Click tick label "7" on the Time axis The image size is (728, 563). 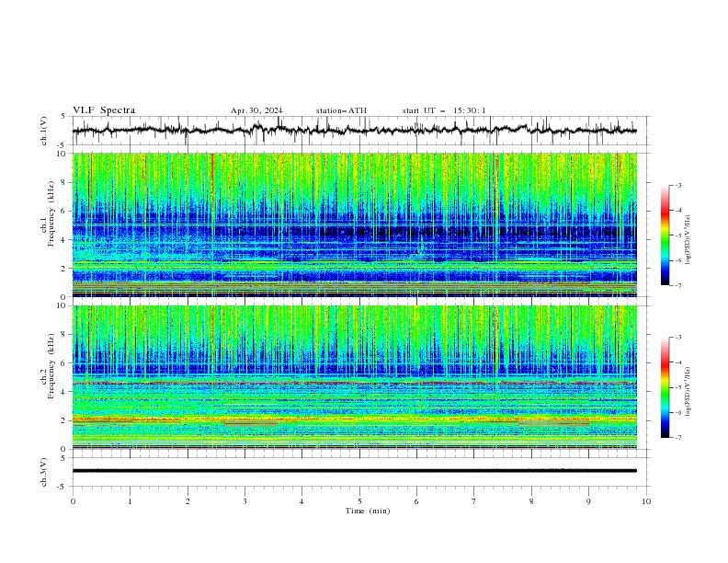coord(474,501)
